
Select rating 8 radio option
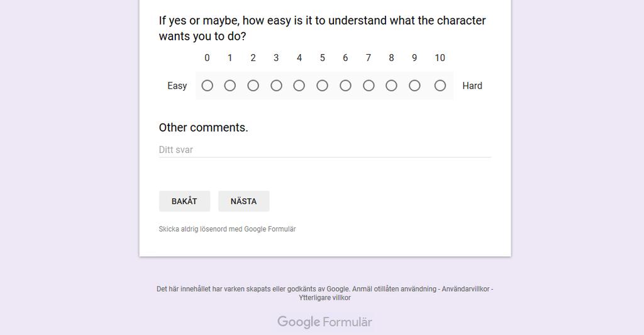pos(391,86)
